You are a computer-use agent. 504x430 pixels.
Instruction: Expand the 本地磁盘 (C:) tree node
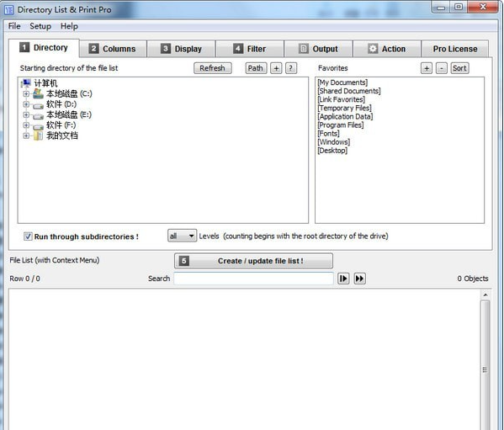pyautogui.click(x=26, y=94)
